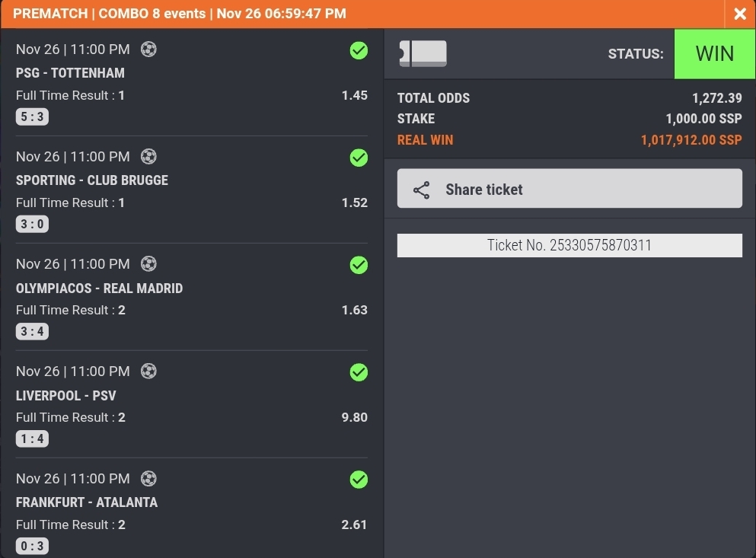Click the soccer ball icon for Sporting - Club Brugge
The width and height of the screenshot is (756, 558).
click(149, 157)
